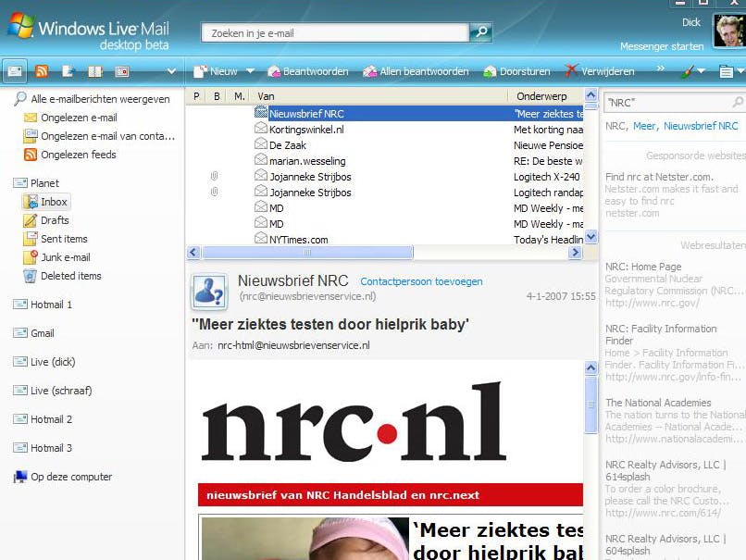Click the Contactpersoon toevoegen link
This screenshot has width=746, height=560.
tap(421, 281)
